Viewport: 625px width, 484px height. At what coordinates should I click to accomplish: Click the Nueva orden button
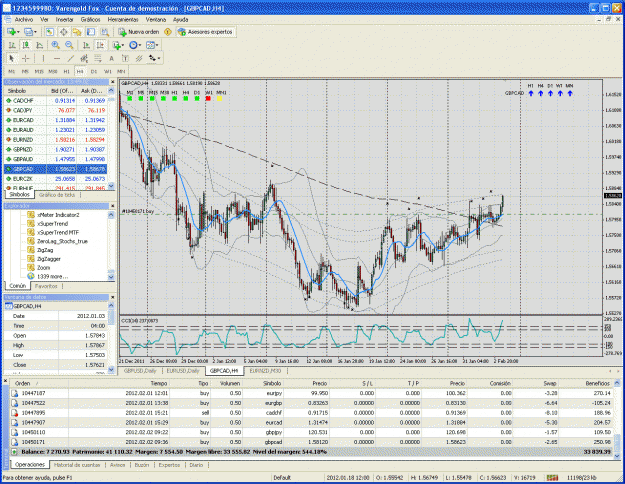pos(139,32)
